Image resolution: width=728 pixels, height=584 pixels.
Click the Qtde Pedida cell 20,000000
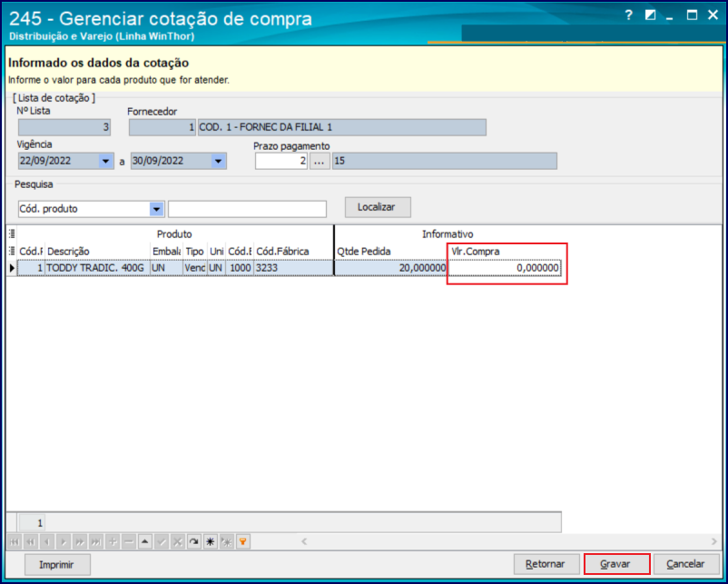coord(390,268)
